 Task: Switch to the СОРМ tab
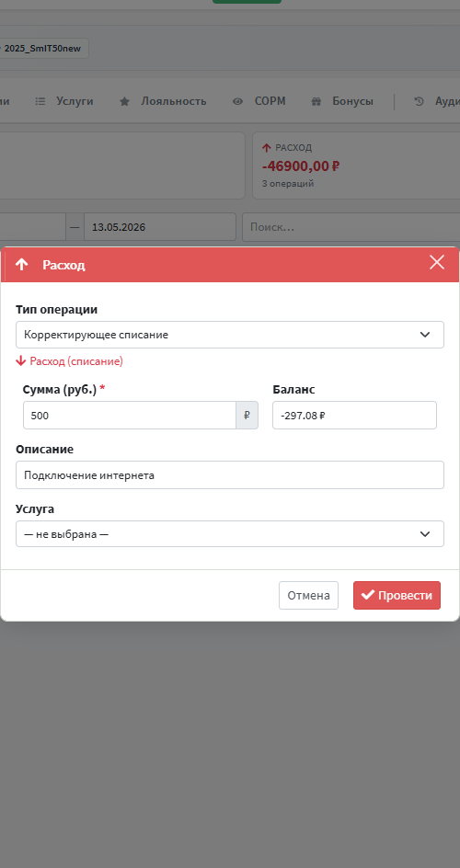(270, 101)
